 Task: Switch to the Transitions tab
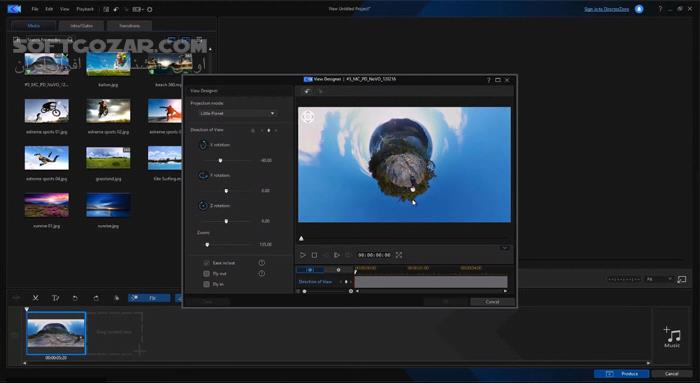tap(129, 26)
